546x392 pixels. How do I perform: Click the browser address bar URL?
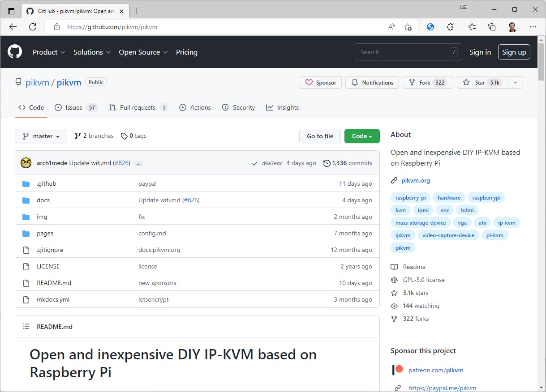[112, 27]
